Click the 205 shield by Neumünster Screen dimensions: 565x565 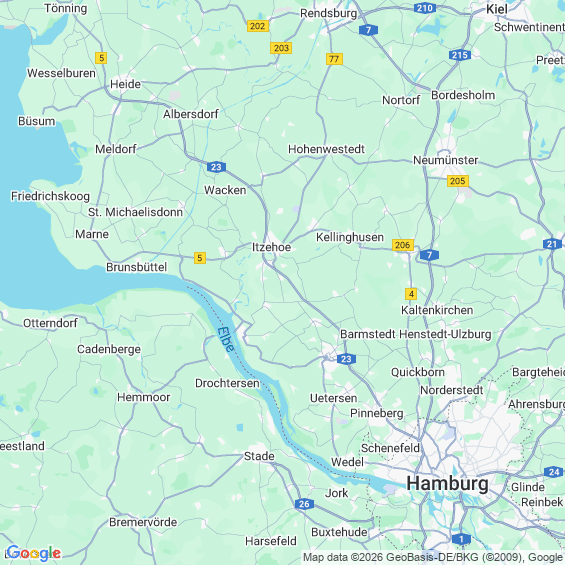tap(458, 181)
